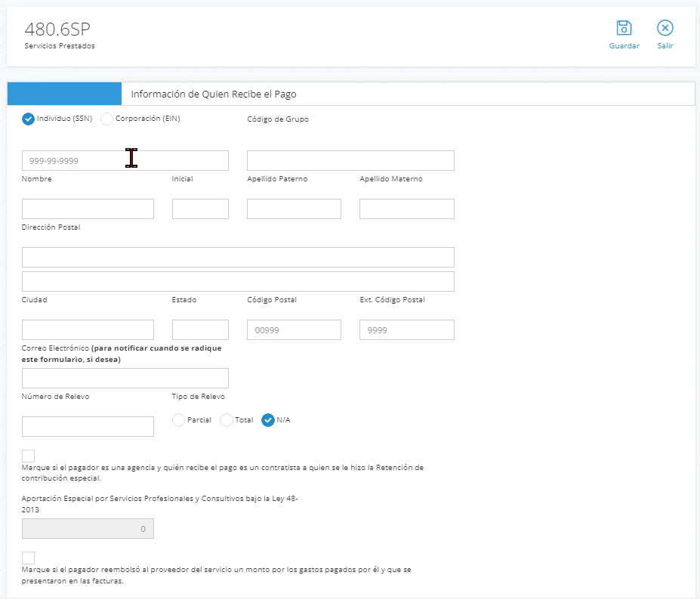Click the Salir exit icon
700x600 pixels.
point(665,28)
